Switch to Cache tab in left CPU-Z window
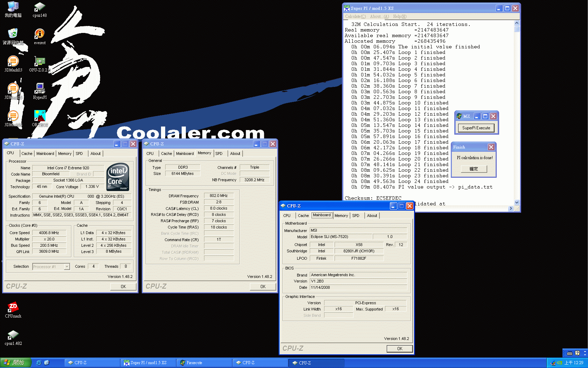This screenshot has height=368, width=588. (x=27, y=154)
